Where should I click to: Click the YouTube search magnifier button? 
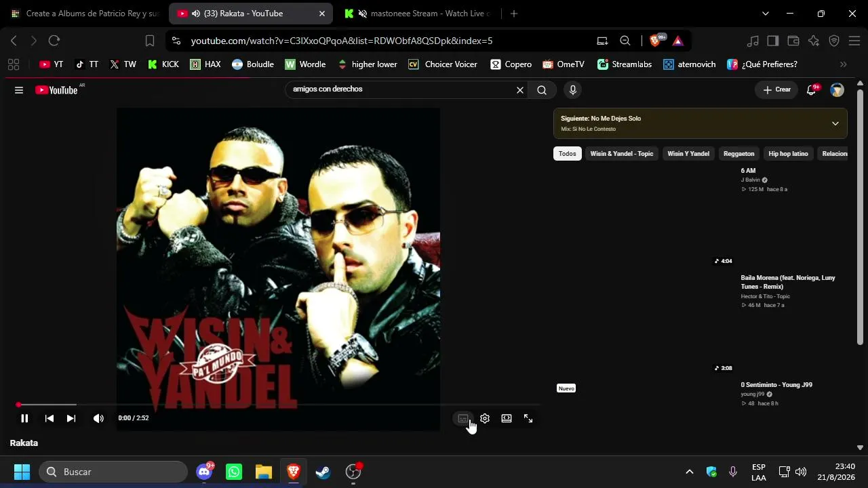point(542,89)
